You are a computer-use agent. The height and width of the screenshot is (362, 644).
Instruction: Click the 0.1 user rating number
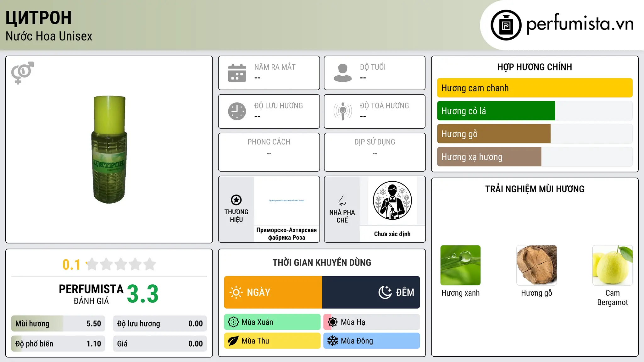(71, 265)
